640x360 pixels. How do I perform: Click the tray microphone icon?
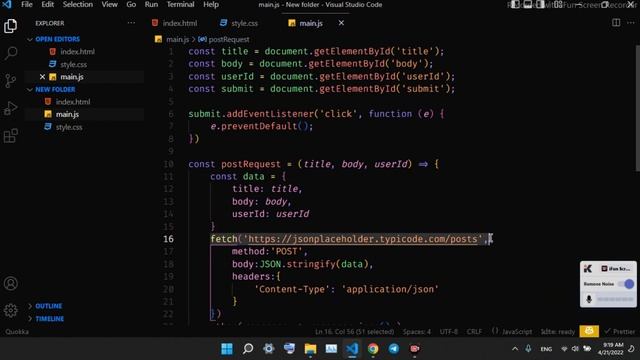528,349
